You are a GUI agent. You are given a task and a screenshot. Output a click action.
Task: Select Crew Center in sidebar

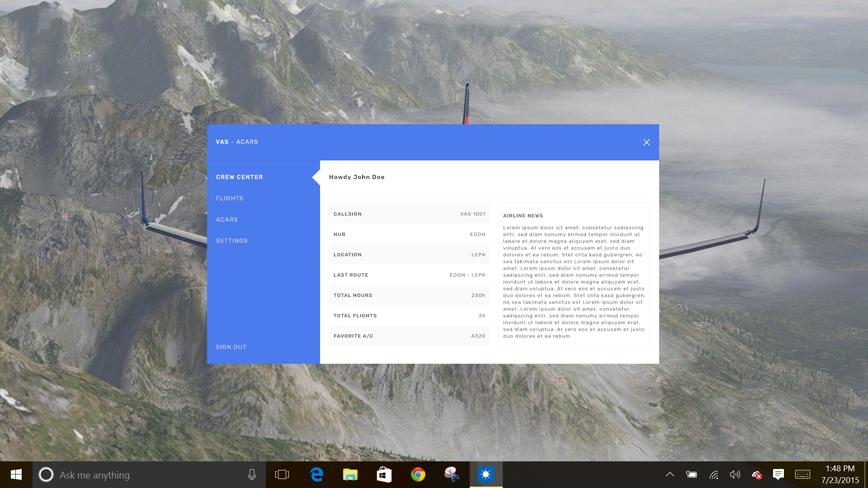pos(240,177)
